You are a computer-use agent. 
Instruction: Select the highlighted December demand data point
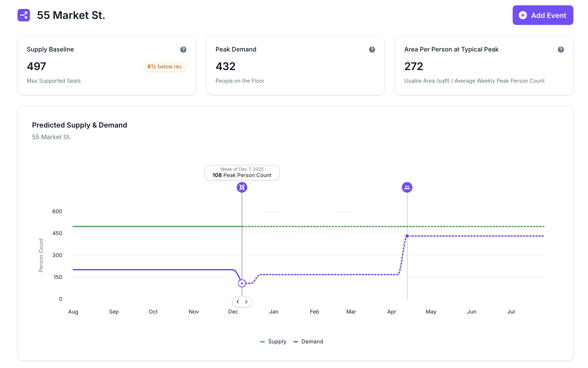pos(242,283)
